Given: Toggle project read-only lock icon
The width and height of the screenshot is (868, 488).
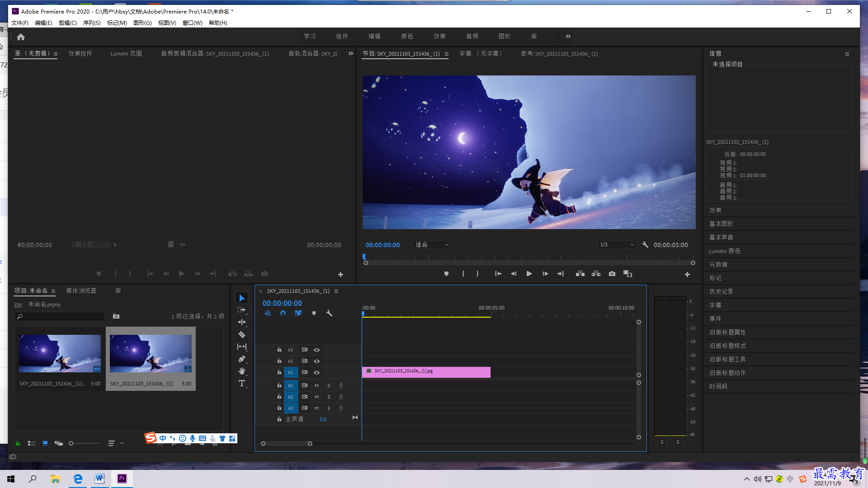Looking at the screenshot, I should (x=18, y=443).
